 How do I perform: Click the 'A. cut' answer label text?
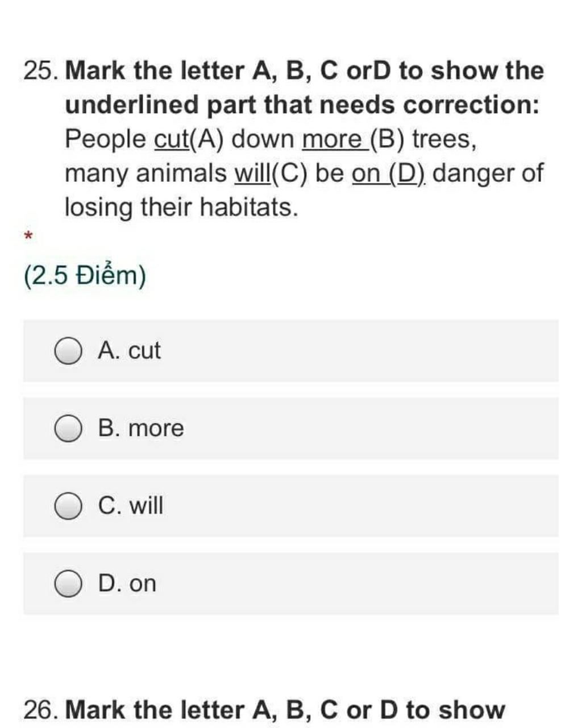pos(129,350)
